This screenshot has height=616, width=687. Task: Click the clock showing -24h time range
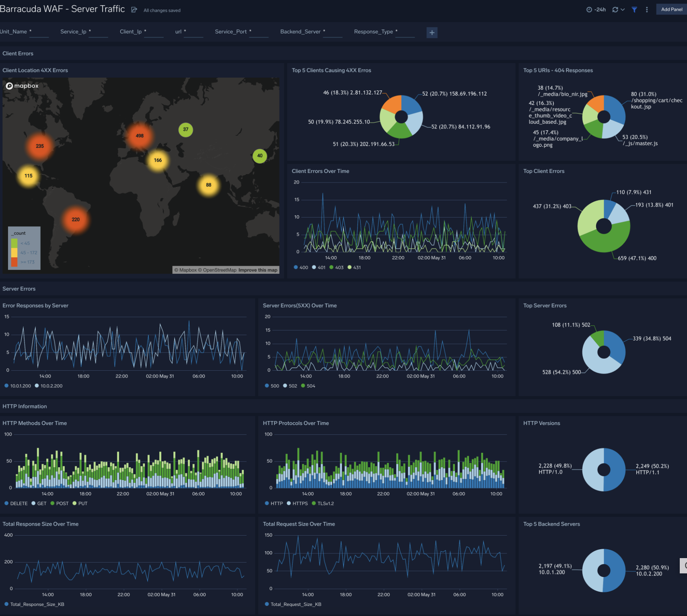(x=599, y=9)
